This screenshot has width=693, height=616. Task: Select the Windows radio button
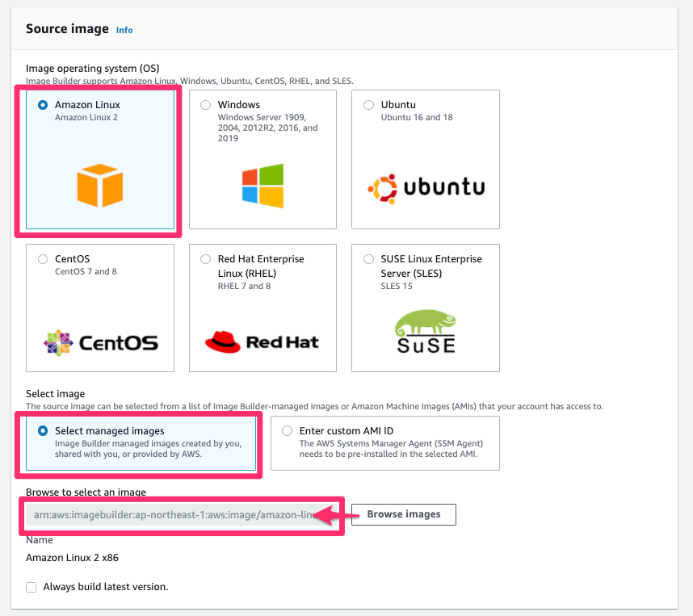205,105
